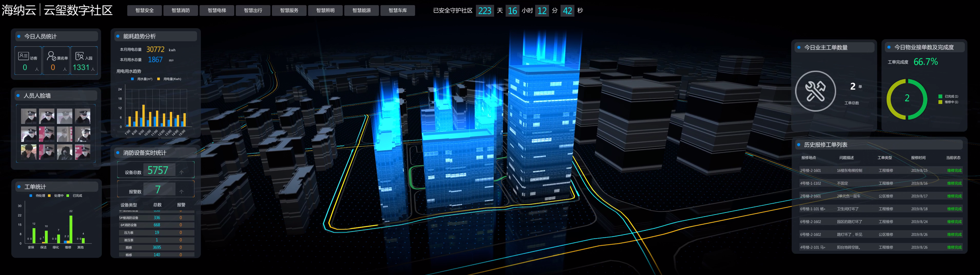Toggle the 已完成 legend in 工单统计 chart
Image resolution: width=980 pixels, height=275 pixels.
click(x=68, y=196)
